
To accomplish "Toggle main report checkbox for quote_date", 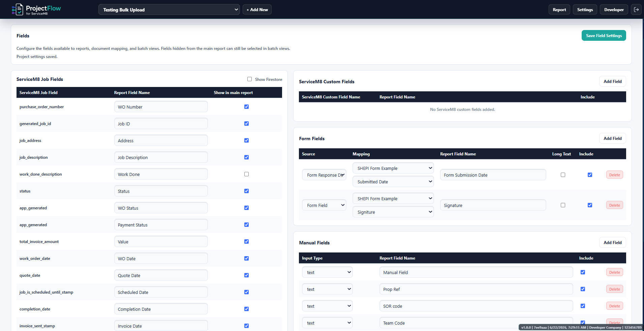I will 246,275.
